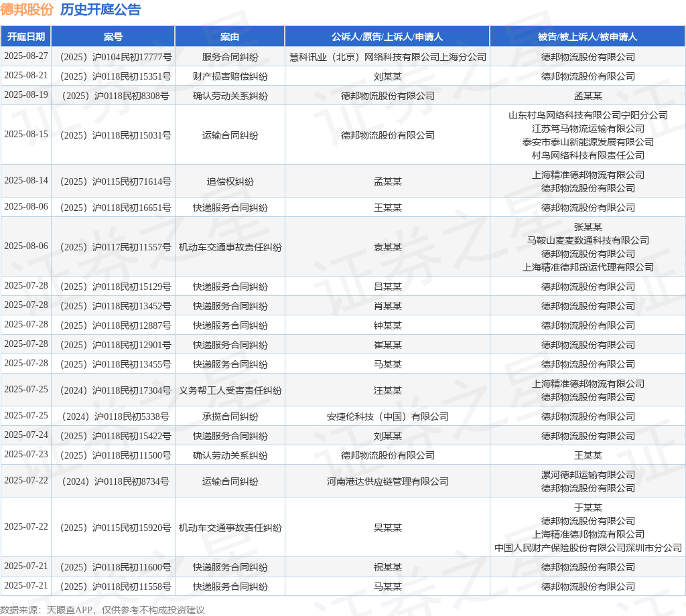
Task: Click plaintiff 吕某某
Action: click(388, 287)
